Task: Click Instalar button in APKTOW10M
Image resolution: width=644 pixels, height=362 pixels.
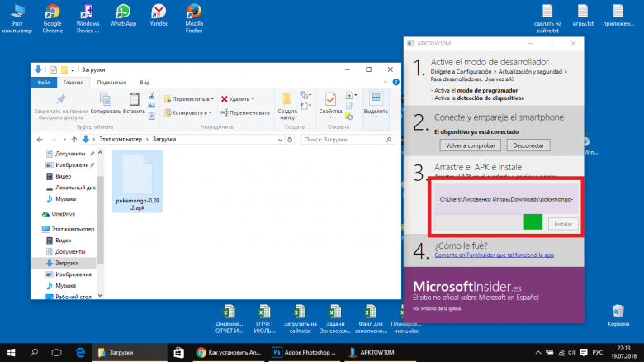Action: click(x=563, y=224)
